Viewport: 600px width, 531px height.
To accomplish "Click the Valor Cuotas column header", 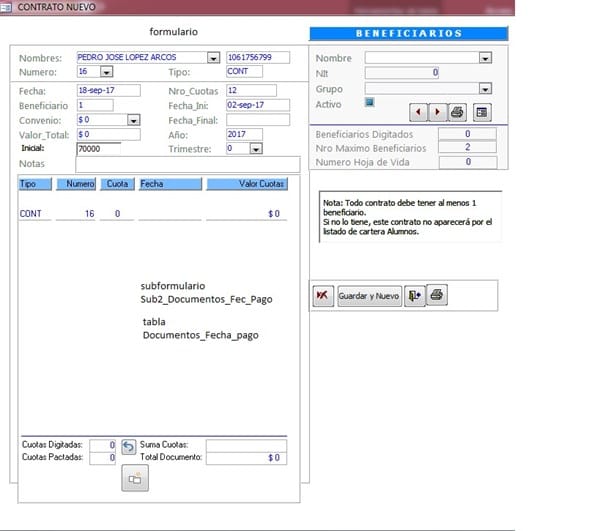I will [x=246, y=184].
